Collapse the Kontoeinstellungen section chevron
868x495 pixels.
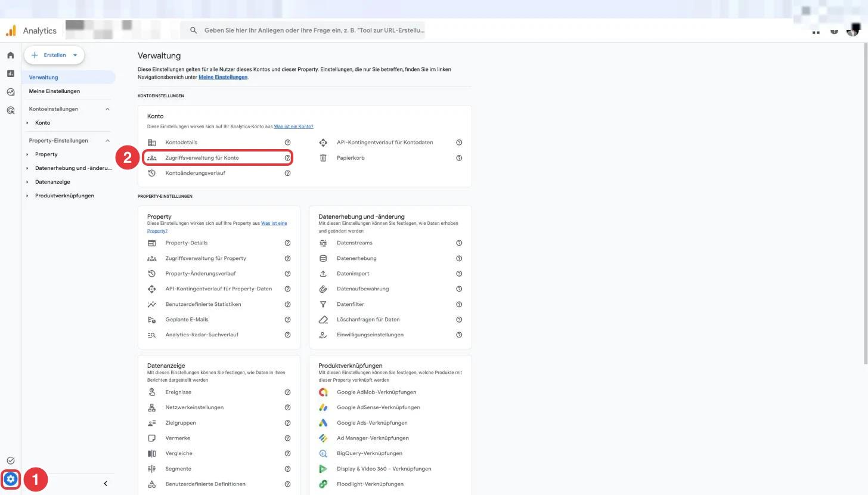(107, 109)
